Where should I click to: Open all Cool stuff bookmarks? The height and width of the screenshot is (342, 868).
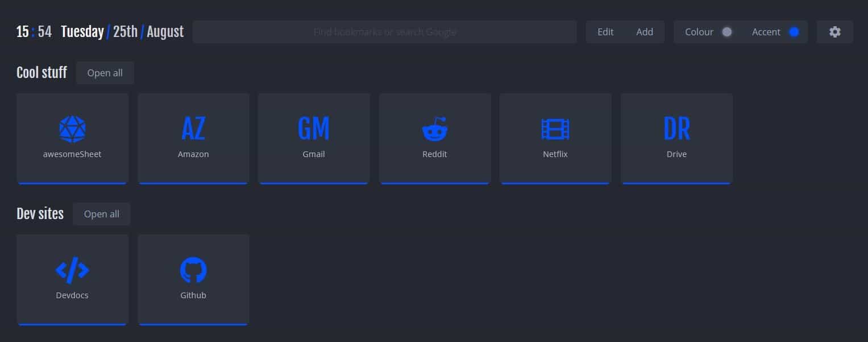tap(105, 72)
